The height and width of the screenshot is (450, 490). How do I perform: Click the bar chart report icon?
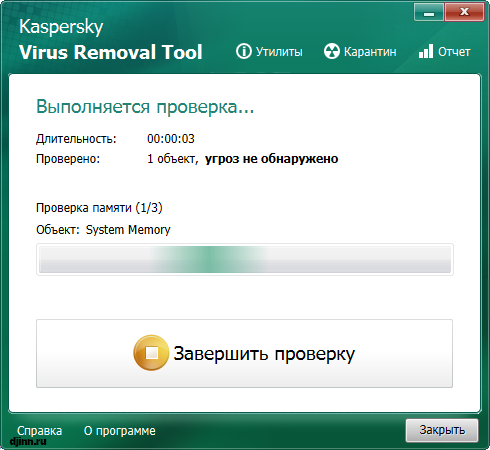click(x=426, y=51)
